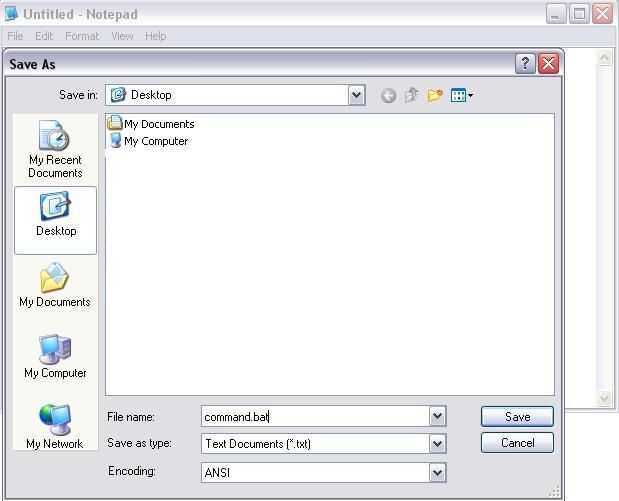Click the ANSI encoding field
This screenshot has width=619, height=501.
315,472
